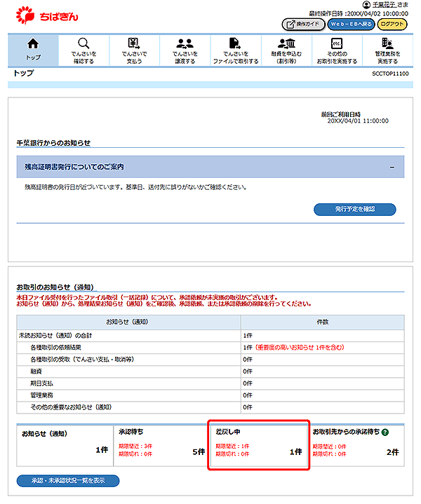
Task: Open the お知らせ(通知) count tile
Action: [63, 445]
